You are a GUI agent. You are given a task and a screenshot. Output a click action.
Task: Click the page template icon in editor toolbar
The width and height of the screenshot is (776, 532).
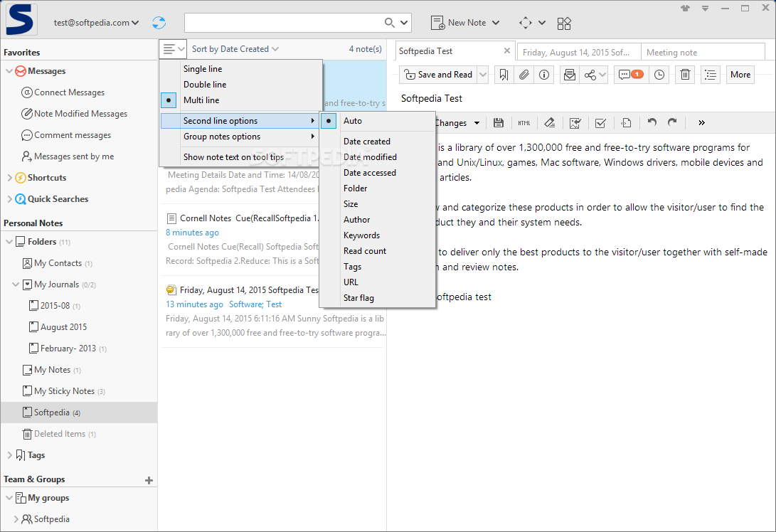[x=626, y=123]
